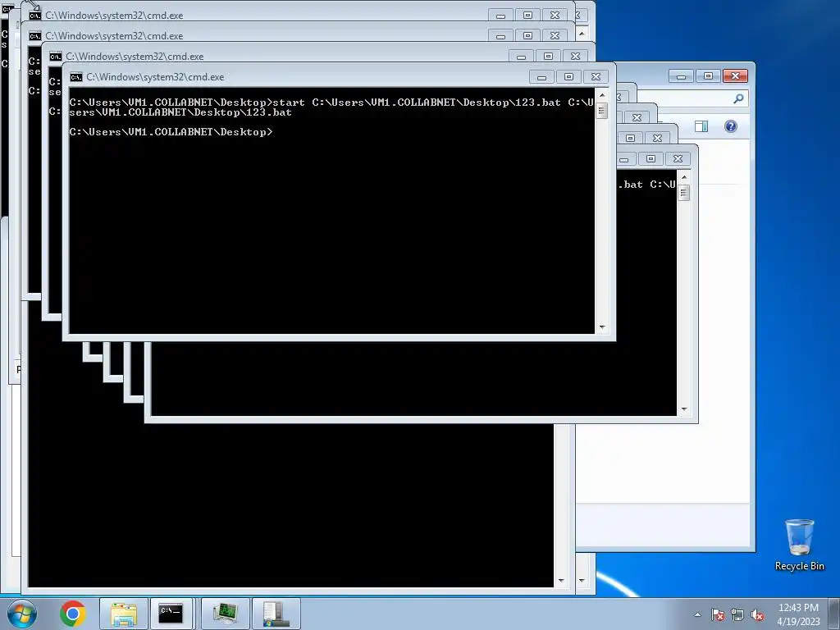The height and width of the screenshot is (630, 840).
Task: Click the front cmd window scroll down arrow
Action: click(602, 326)
